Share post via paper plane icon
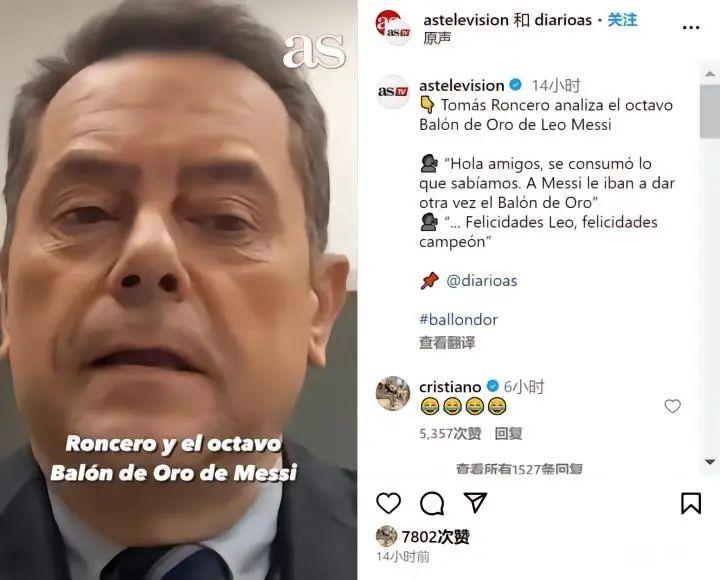The image size is (720, 580). coord(475,503)
